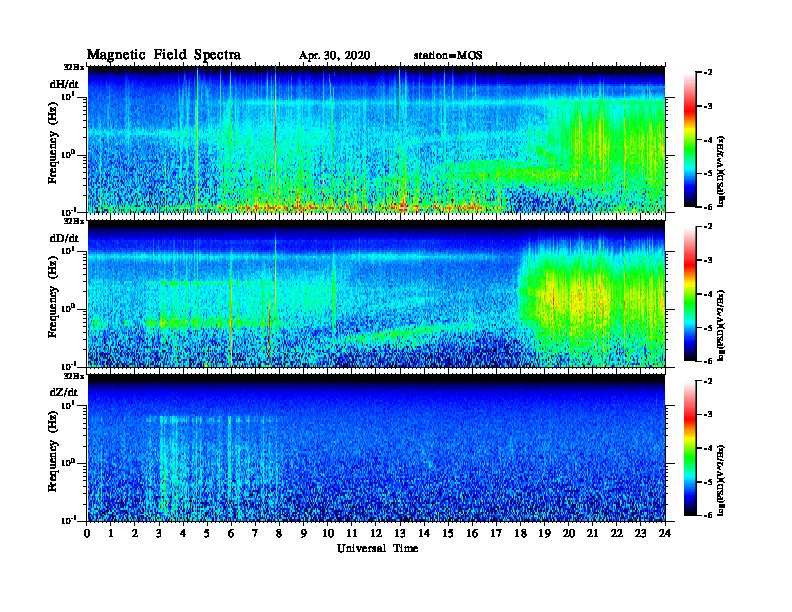
Task: Select the dD/dt spectrogram panel
Action: coord(376,293)
